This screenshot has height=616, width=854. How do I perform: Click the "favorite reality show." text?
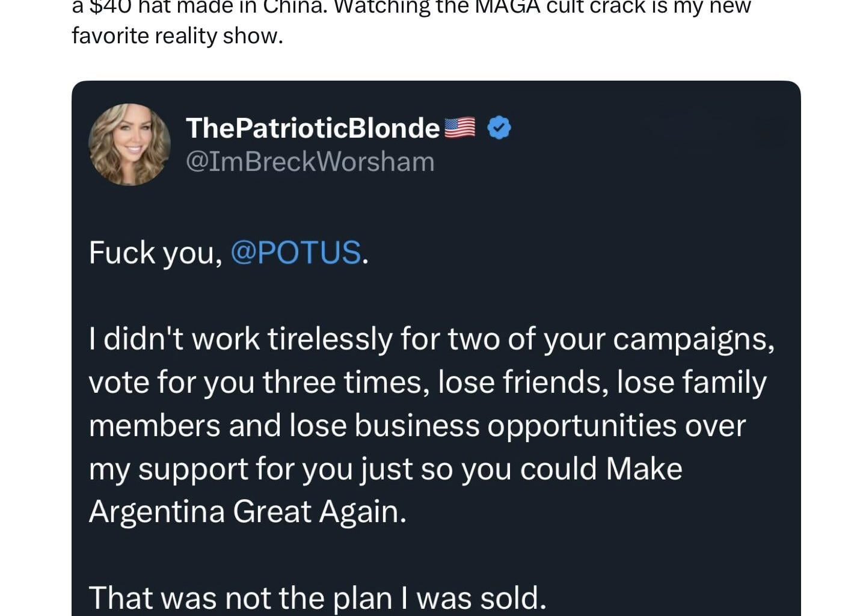[x=177, y=36]
